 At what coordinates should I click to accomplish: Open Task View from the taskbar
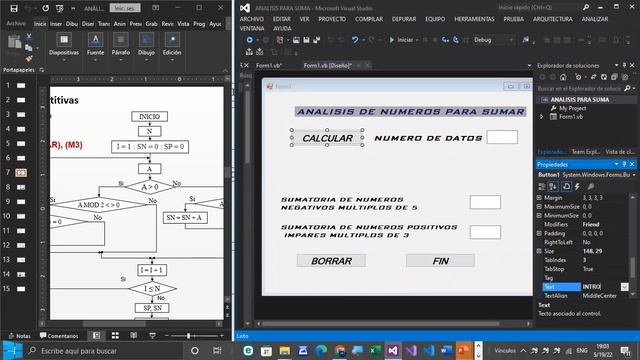coord(217,351)
